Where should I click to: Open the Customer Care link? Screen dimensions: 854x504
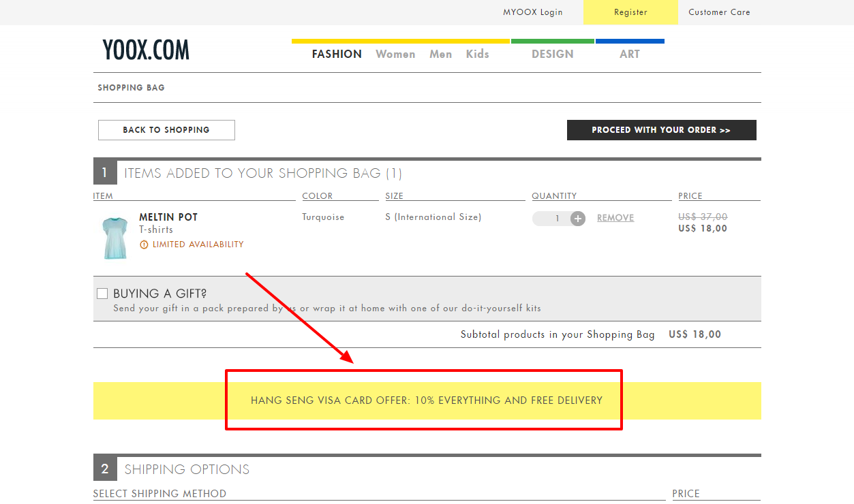click(x=719, y=12)
